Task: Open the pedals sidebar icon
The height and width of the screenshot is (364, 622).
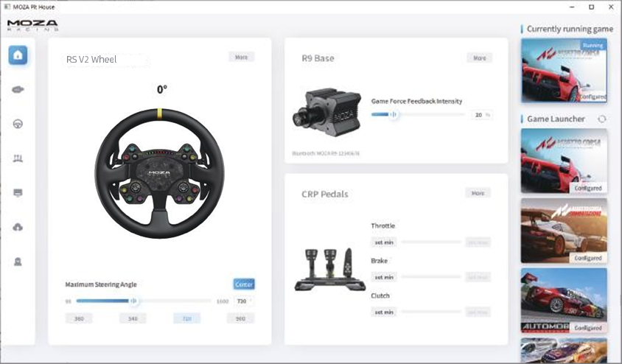Action: 18,158
